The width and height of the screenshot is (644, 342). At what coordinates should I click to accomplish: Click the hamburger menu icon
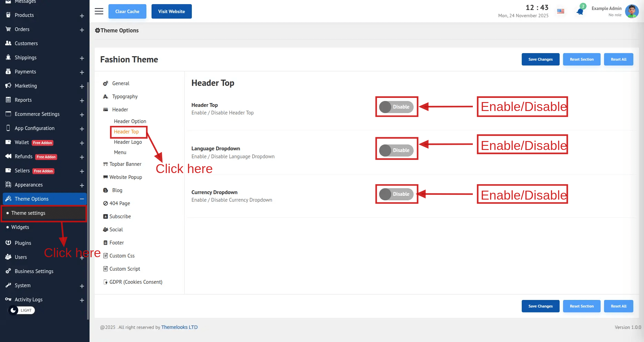tap(99, 11)
